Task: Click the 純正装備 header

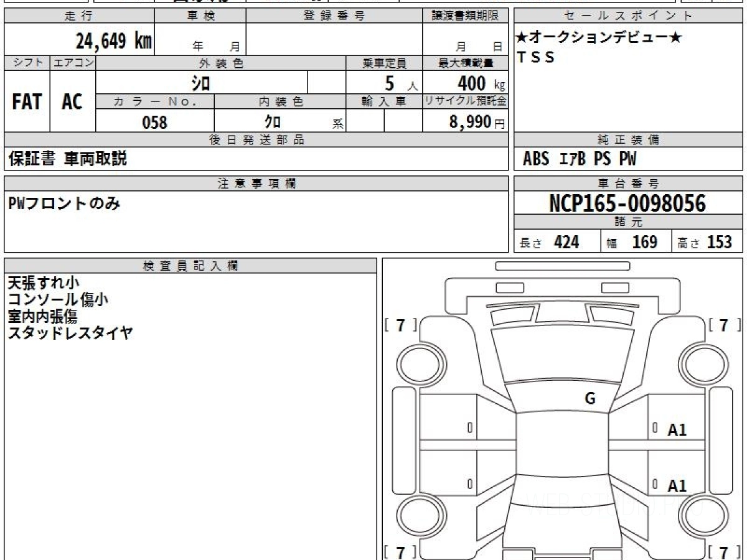Action: [x=629, y=140]
